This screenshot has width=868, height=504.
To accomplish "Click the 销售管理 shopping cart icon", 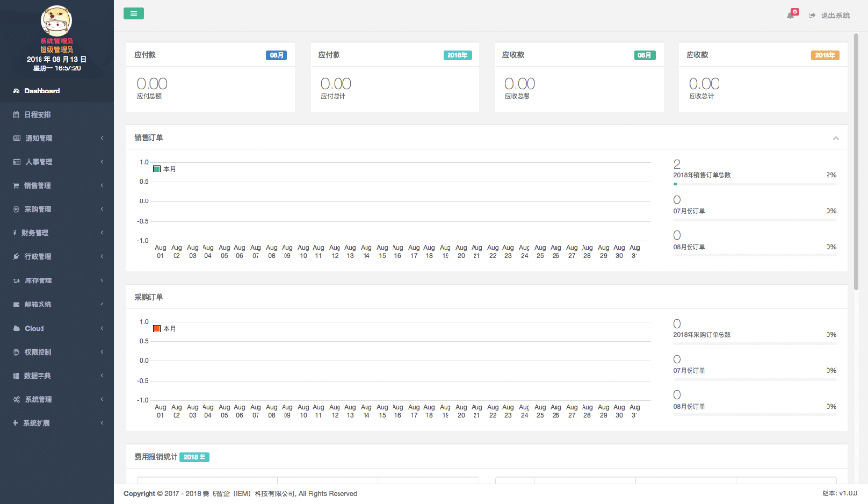I will [15, 186].
